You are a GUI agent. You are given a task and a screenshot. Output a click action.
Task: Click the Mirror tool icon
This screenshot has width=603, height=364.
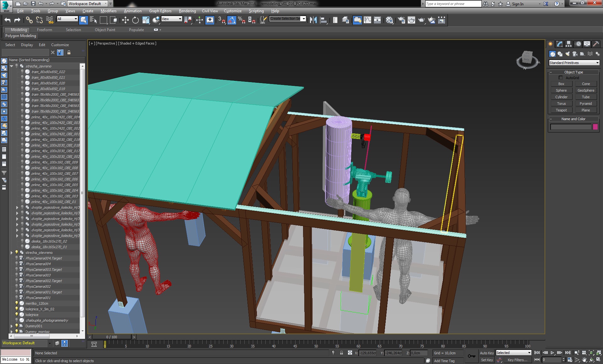313,20
